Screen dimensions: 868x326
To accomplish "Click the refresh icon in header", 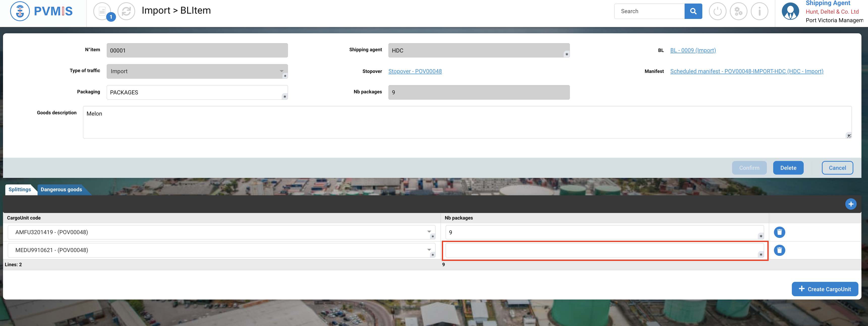I will pyautogui.click(x=126, y=11).
